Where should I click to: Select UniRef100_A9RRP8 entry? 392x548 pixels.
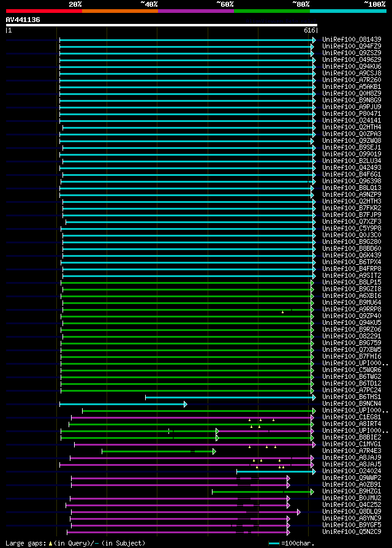(x=352, y=310)
